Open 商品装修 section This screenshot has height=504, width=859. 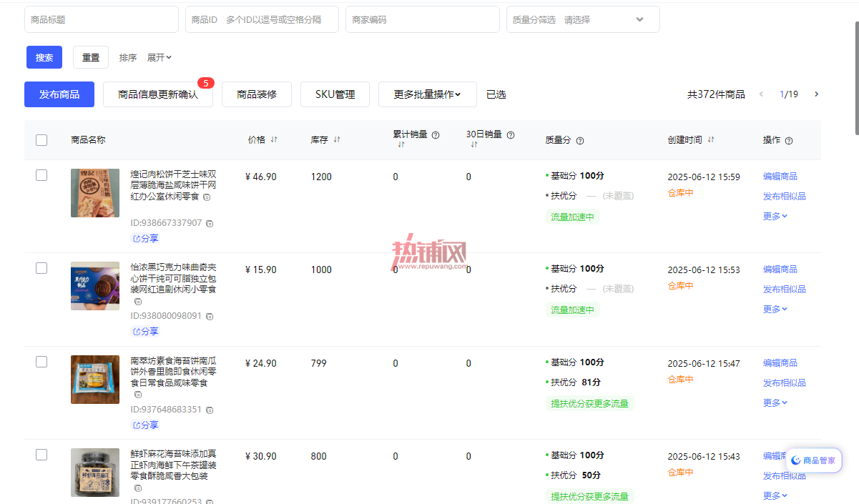[x=257, y=94]
